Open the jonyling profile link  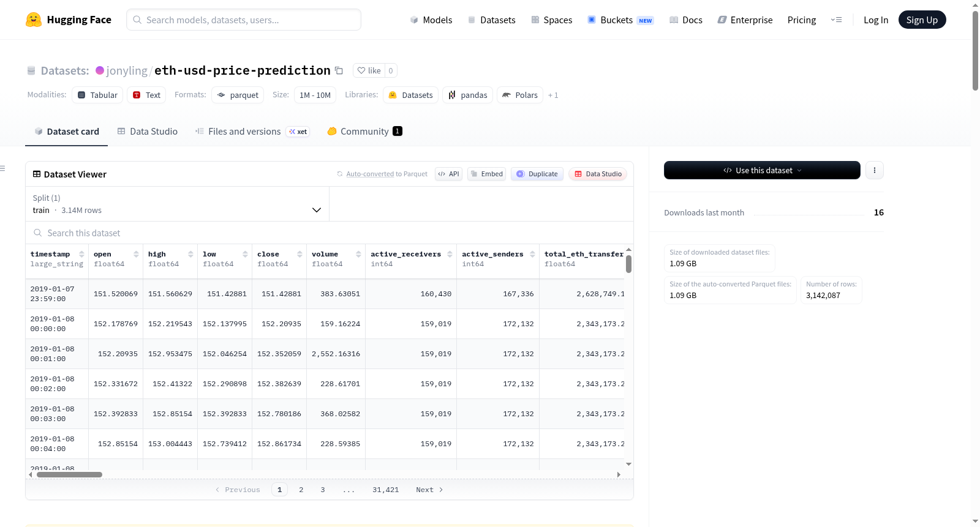point(127,70)
